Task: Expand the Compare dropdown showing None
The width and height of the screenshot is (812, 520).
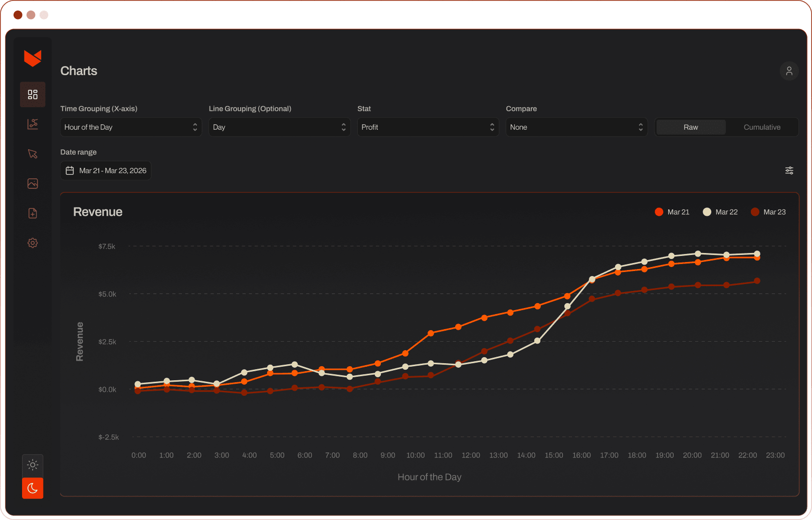Action: [x=576, y=127]
